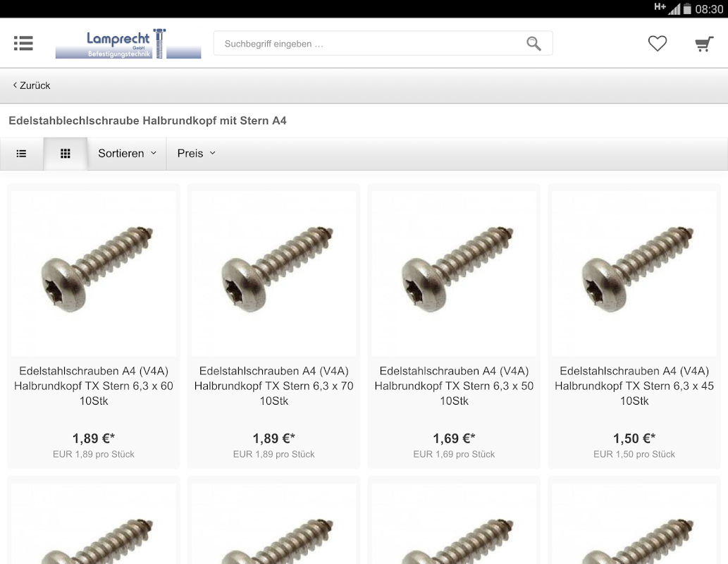Switch to grid view layout
Image resolution: width=728 pixels, height=564 pixels.
tap(66, 154)
